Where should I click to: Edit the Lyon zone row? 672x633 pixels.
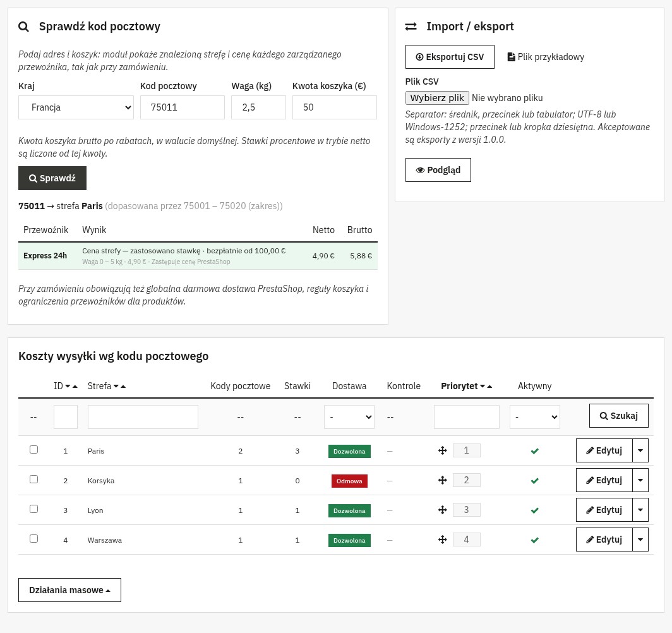point(604,510)
